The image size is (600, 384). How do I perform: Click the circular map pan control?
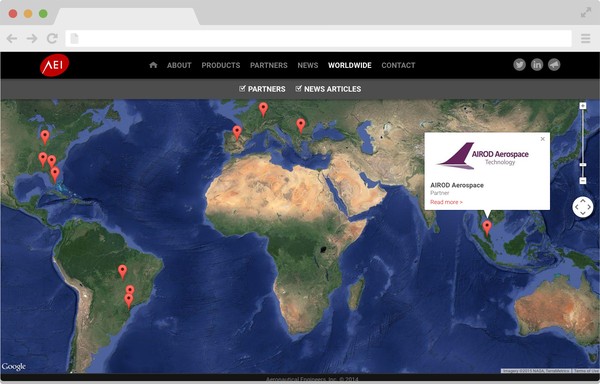[583, 207]
